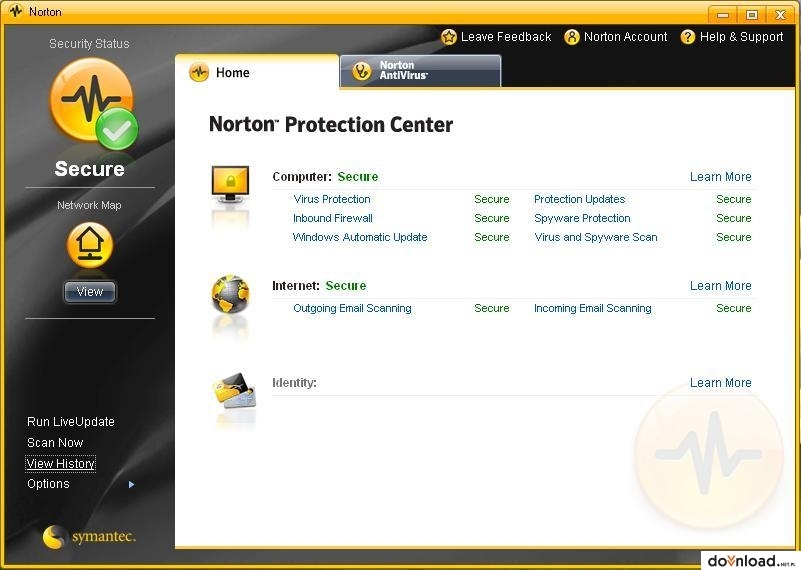Open Norton Account link

coord(625,37)
